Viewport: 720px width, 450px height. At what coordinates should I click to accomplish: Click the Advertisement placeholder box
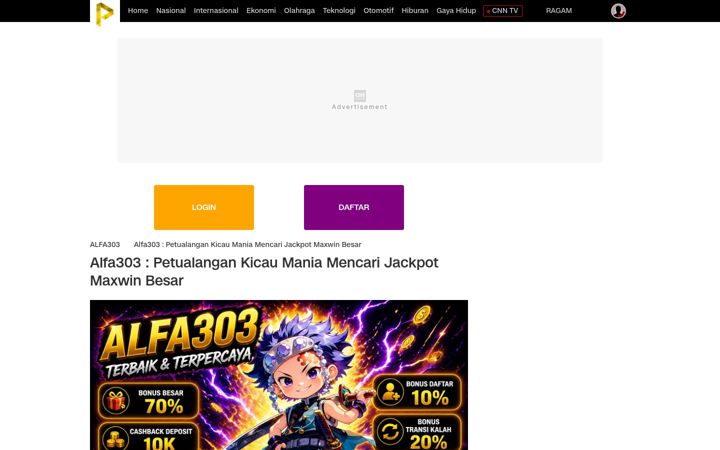coord(360,101)
